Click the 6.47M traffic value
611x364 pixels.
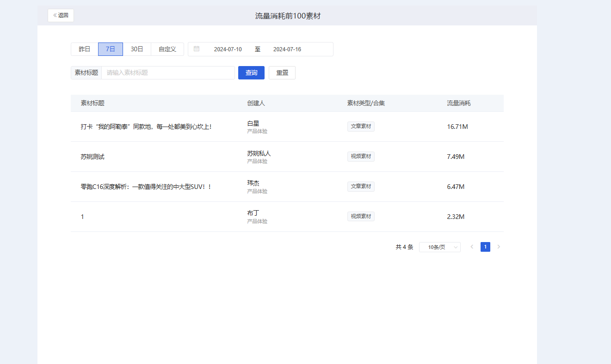coord(456,187)
